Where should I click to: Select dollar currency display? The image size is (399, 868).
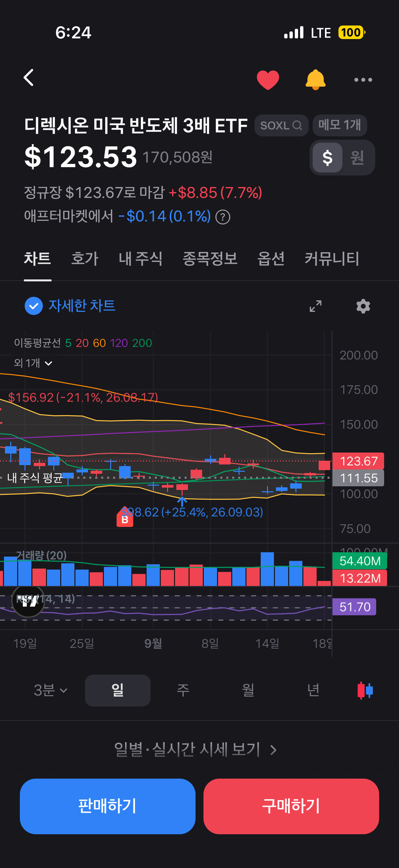click(327, 158)
